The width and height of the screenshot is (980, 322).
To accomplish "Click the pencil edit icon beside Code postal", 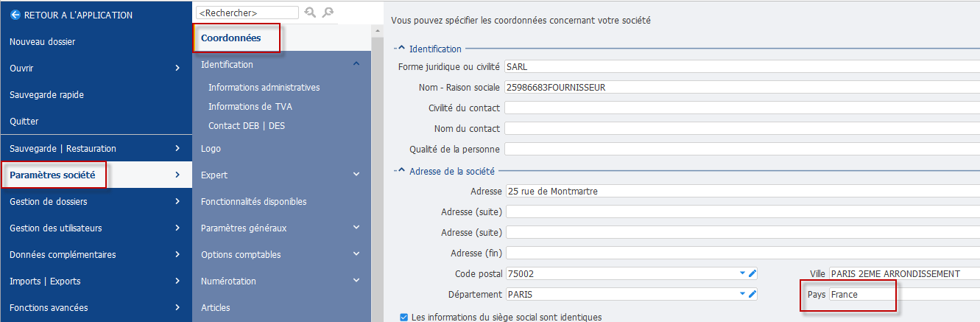I will tap(752, 273).
